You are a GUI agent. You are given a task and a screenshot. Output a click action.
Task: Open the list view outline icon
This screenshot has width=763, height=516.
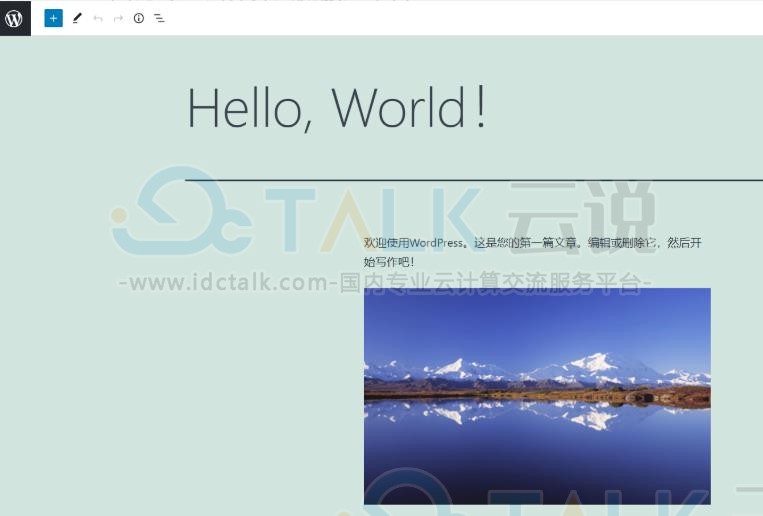(159, 18)
